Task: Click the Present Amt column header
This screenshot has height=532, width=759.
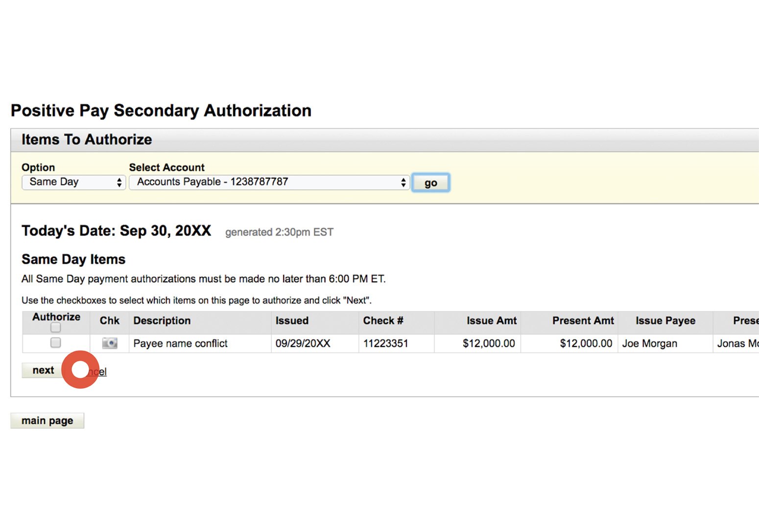Action: (x=583, y=321)
